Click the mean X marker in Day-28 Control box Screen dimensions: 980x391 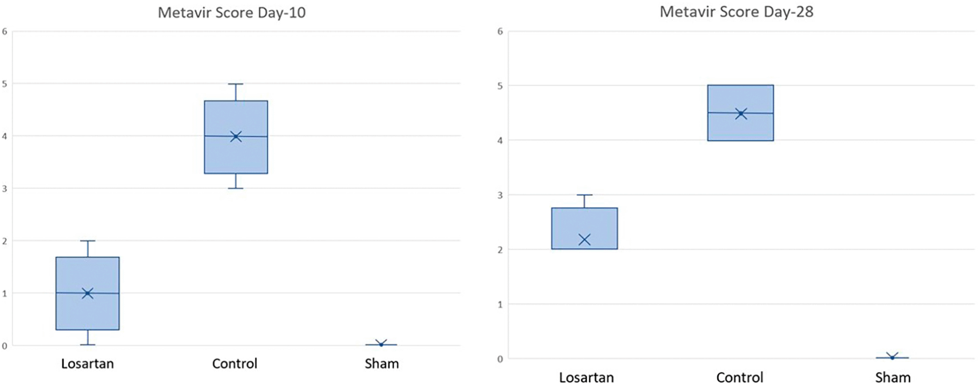[741, 113]
